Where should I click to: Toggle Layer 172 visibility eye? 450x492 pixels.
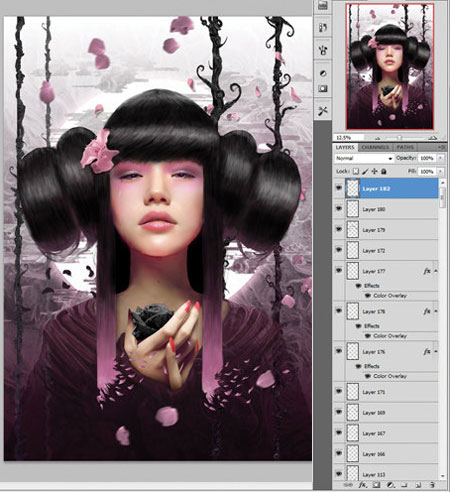[x=339, y=250]
